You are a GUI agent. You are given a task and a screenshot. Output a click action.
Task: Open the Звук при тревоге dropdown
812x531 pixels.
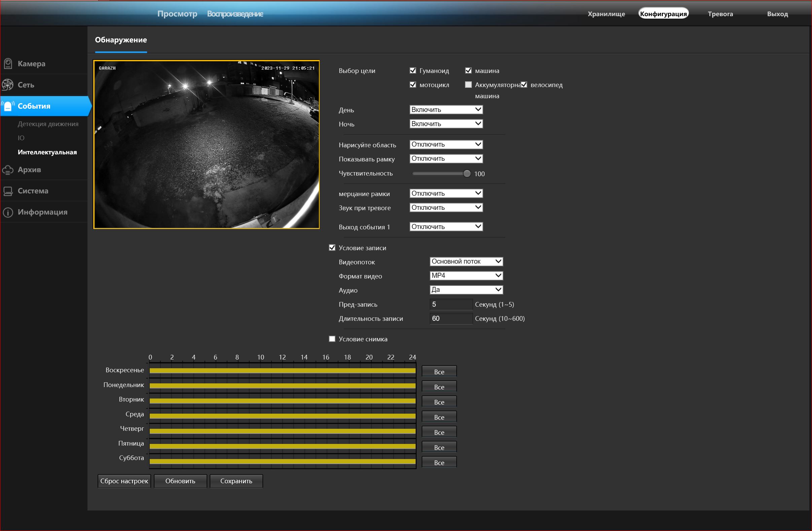446,207
